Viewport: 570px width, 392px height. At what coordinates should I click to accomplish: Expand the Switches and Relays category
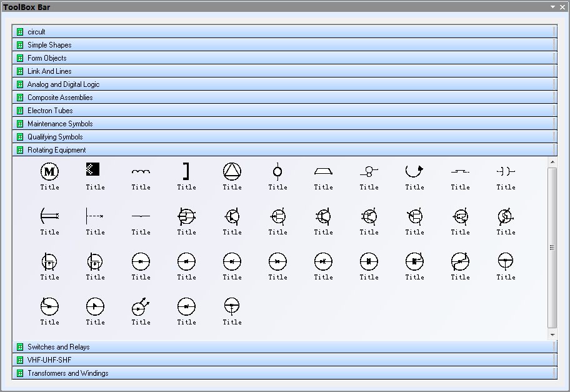point(59,347)
